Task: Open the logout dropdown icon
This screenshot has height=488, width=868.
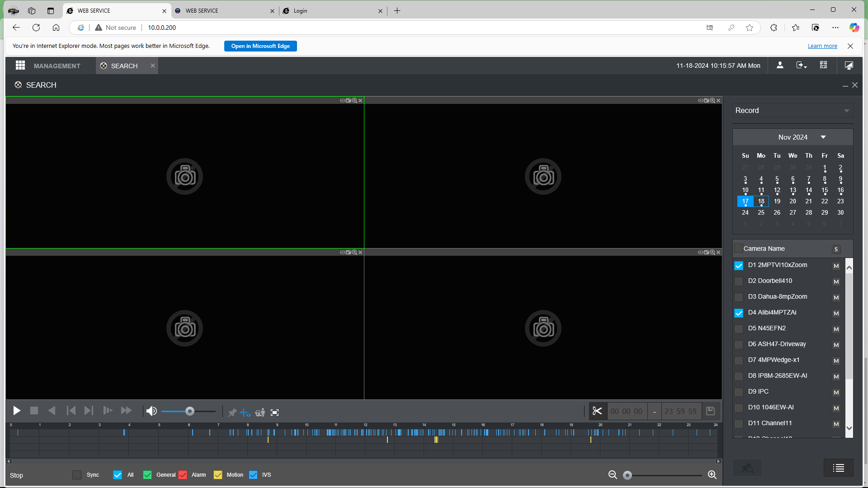Action: (x=802, y=66)
